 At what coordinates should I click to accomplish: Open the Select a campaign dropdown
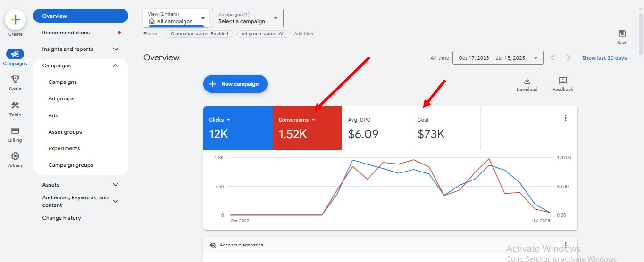click(x=248, y=18)
